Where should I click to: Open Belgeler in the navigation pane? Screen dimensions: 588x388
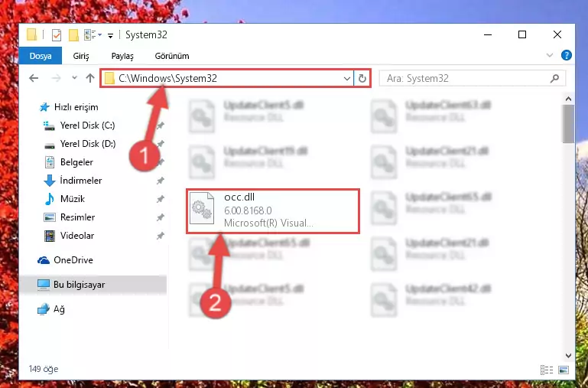pos(76,162)
